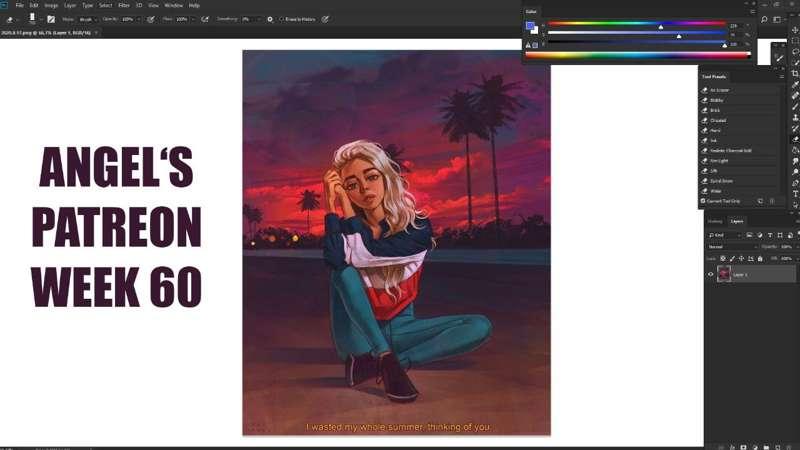
Task: Open the eraser tool preset picker
Action: [11, 19]
